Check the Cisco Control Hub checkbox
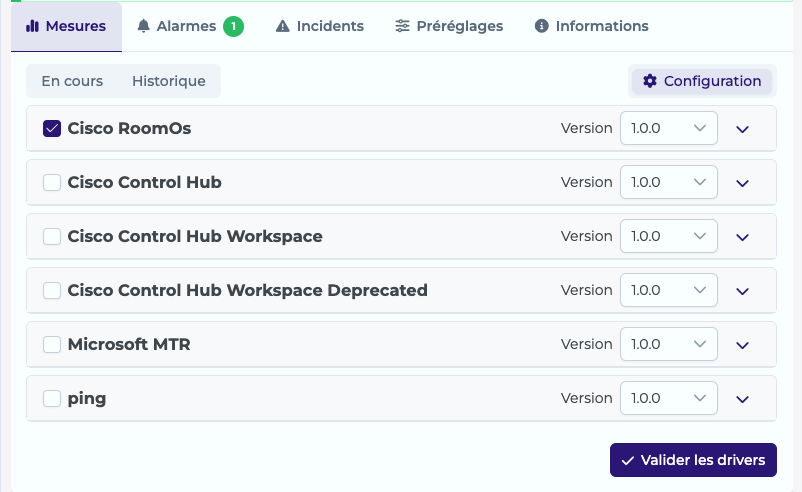Image resolution: width=802 pixels, height=492 pixels. 52,183
